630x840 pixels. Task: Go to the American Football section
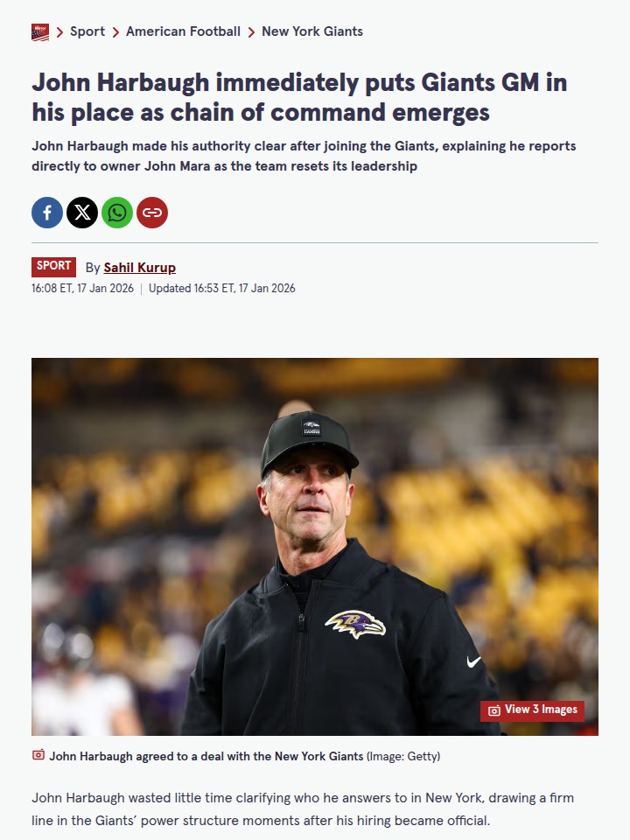click(183, 31)
